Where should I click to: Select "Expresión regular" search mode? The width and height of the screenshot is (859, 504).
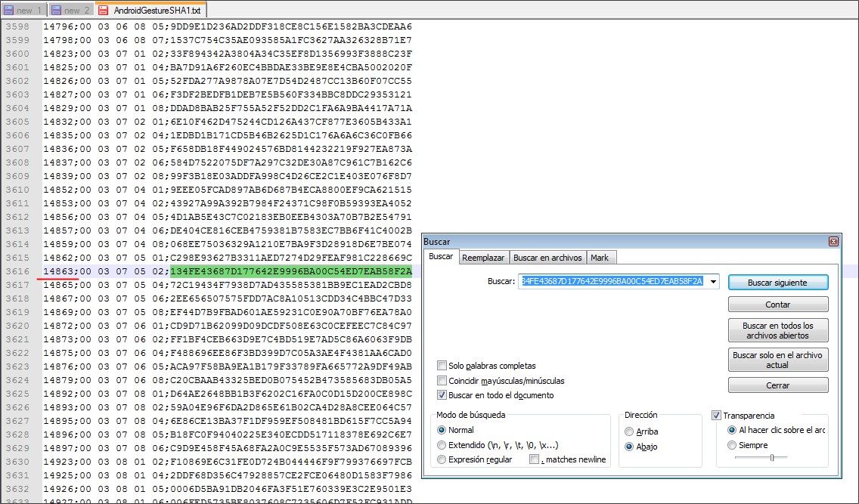click(441, 459)
